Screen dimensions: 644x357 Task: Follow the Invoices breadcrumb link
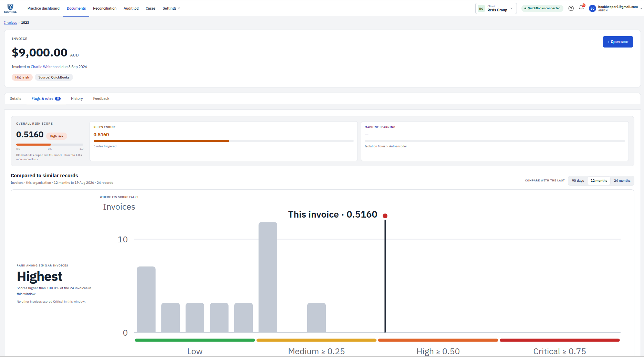pyautogui.click(x=10, y=23)
